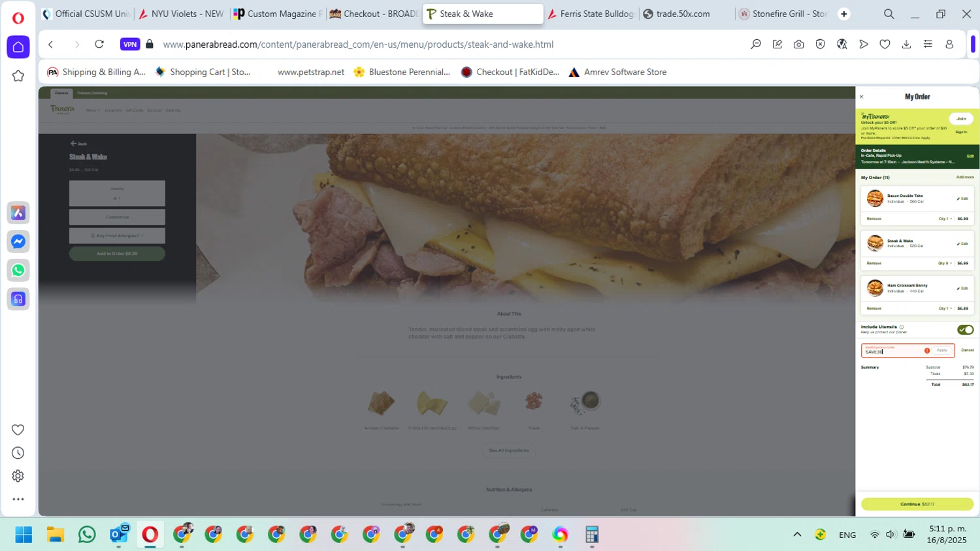Click the Join MyPanera button
The height and width of the screenshot is (551, 980).
961,118
